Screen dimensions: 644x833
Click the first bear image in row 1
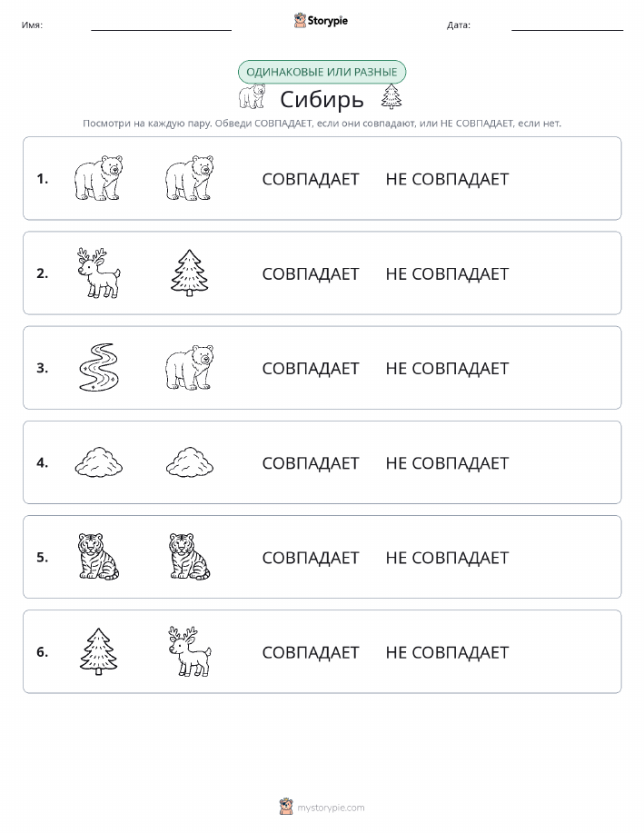98,178
